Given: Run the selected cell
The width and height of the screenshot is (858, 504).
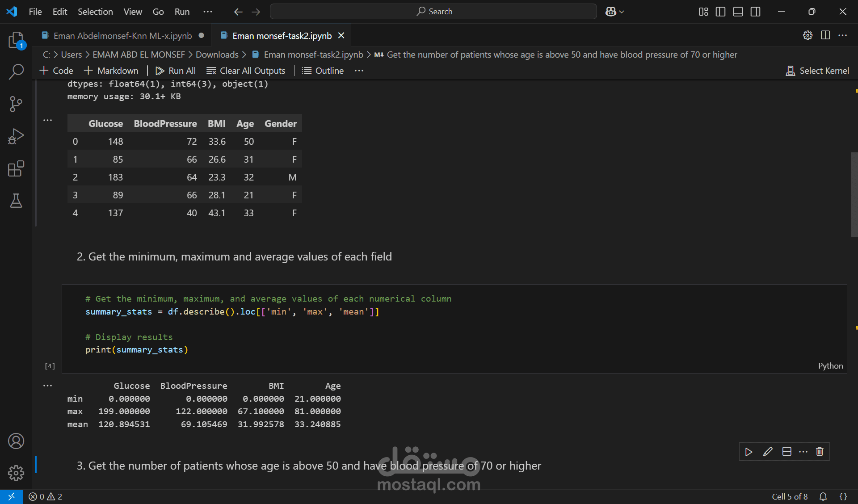Looking at the screenshot, I should click(x=749, y=452).
